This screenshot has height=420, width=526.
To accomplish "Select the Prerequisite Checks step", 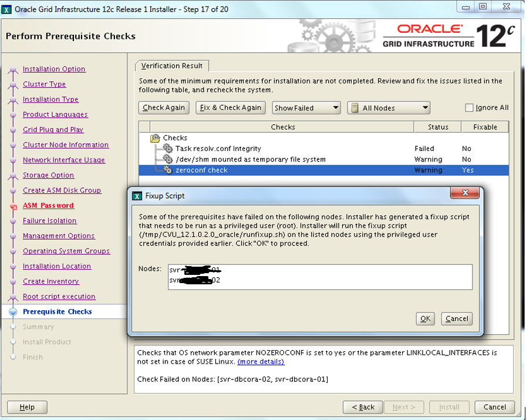I will tap(58, 311).
